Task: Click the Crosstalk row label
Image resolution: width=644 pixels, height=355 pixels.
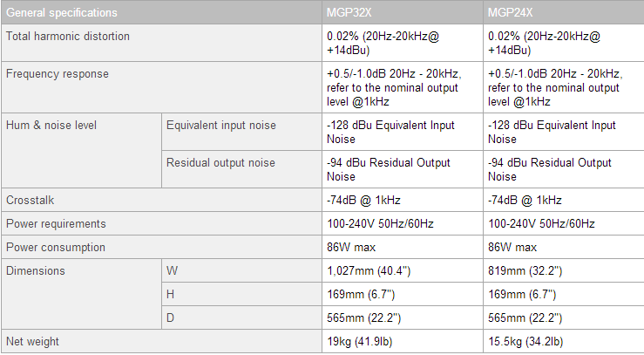Action: click(31, 200)
